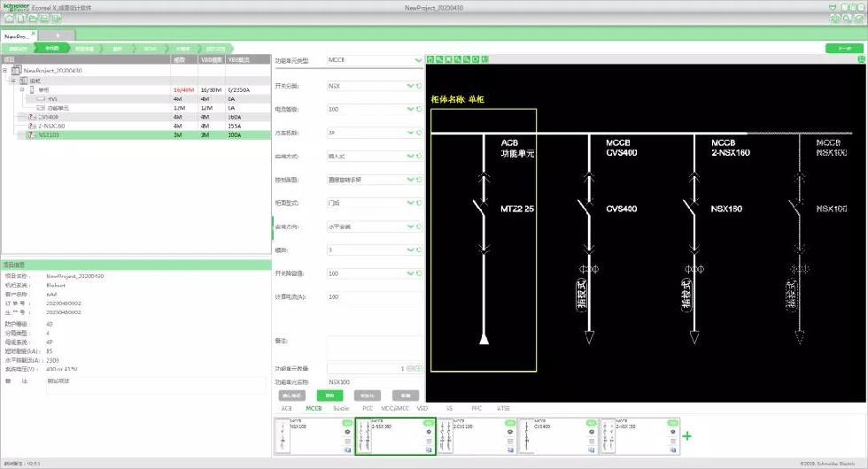Viewport: 868px width, 469px height.
Task: Click the third icon of the diagram toolbar
Action: point(449,59)
